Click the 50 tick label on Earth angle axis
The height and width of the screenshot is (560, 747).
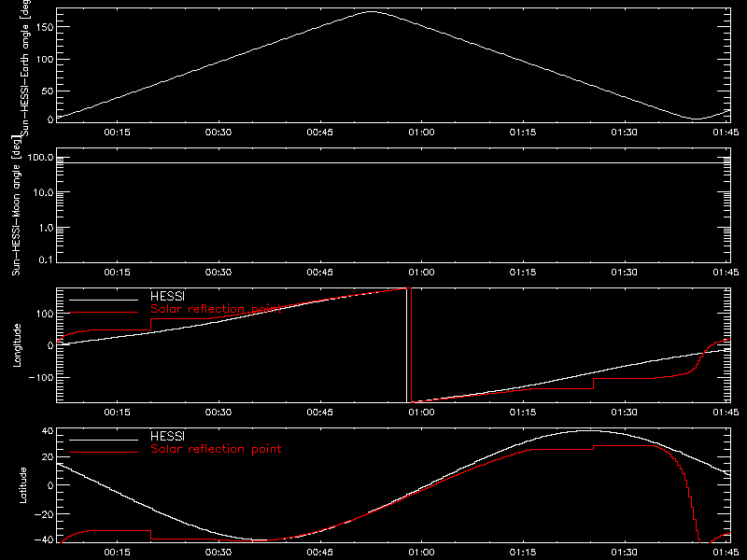(x=48, y=91)
